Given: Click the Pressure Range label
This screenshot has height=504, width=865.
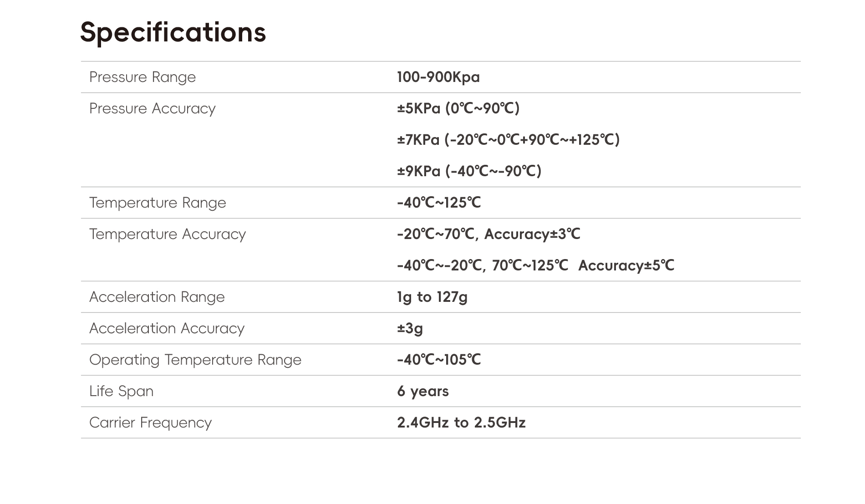Looking at the screenshot, I should point(142,77).
